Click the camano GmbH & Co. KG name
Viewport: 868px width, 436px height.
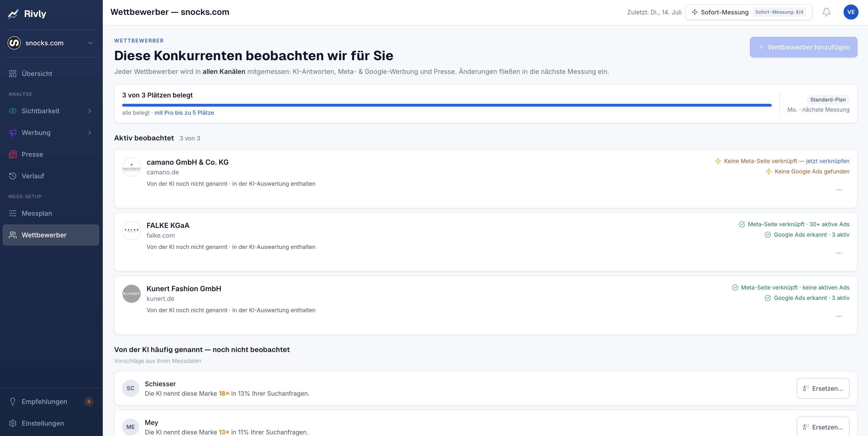tap(187, 162)
